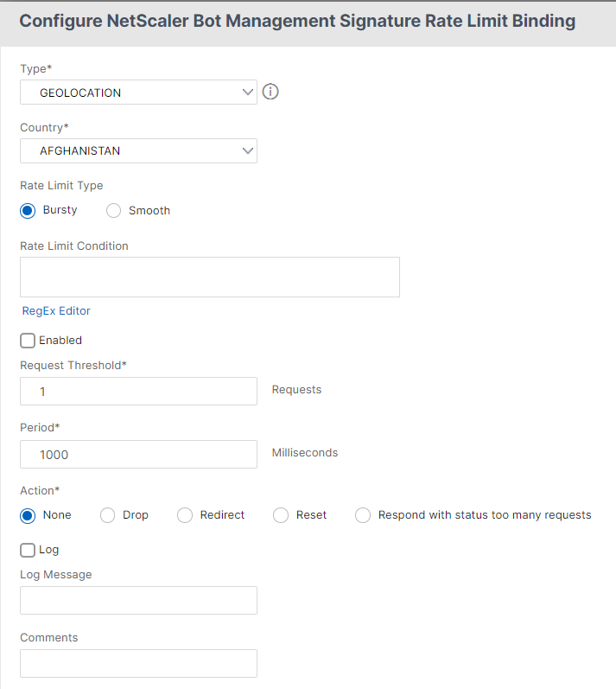Click the Milliseconds unit label

point(305,453)
